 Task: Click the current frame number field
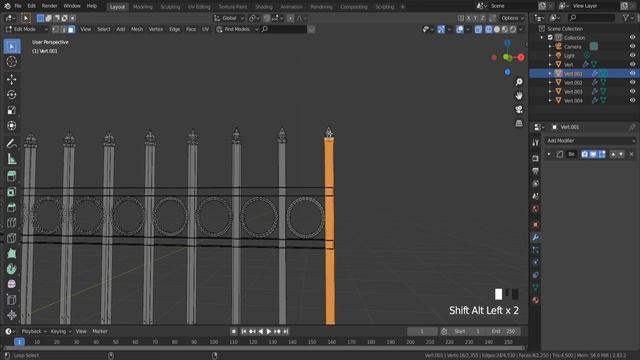422,331
